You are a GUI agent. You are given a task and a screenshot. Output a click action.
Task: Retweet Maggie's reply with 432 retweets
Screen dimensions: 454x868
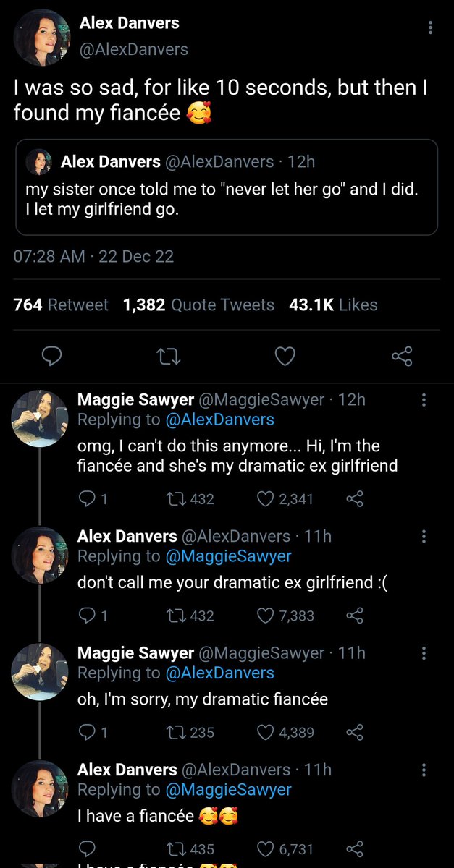click(x=175, y=498)
